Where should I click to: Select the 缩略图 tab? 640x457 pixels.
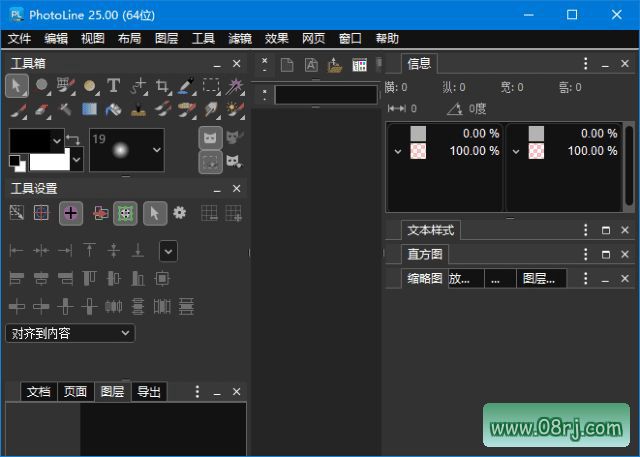tap(425, 278)
